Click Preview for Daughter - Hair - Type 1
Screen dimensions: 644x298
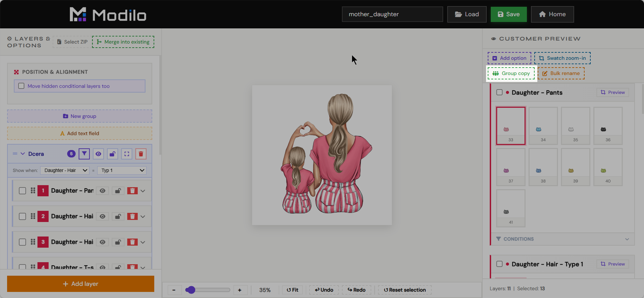pos(613,264)
